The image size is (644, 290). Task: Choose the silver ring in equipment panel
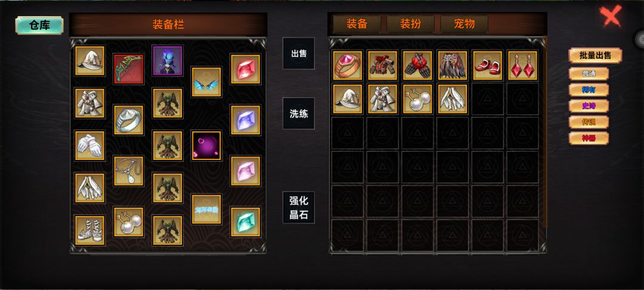click(129, 119)
